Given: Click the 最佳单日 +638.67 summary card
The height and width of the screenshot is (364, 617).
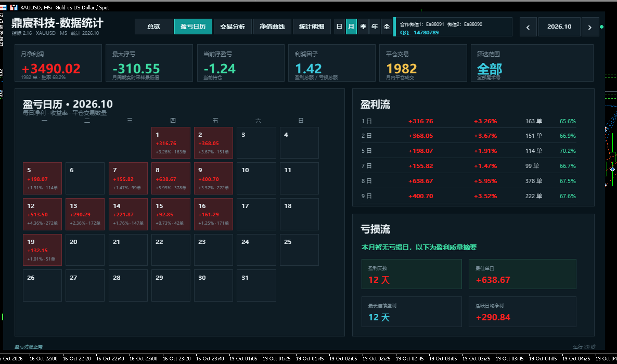Looking at the screenshot, I should (522, 274).
